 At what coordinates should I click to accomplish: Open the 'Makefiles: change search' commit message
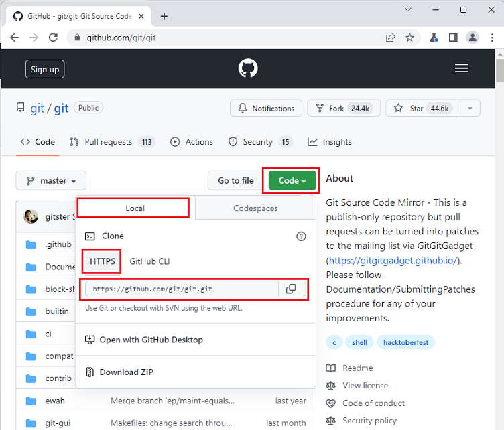(171, 423)
